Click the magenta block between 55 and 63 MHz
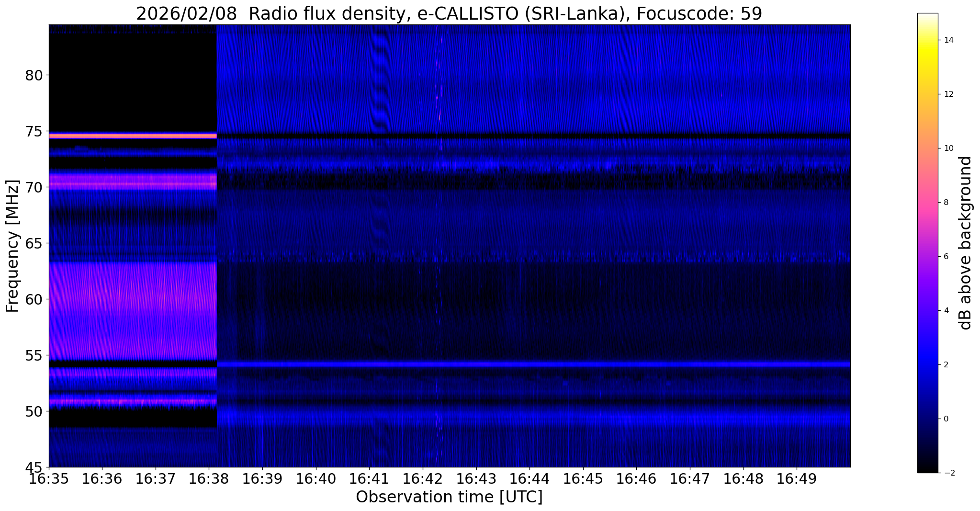 pos(133,311)
